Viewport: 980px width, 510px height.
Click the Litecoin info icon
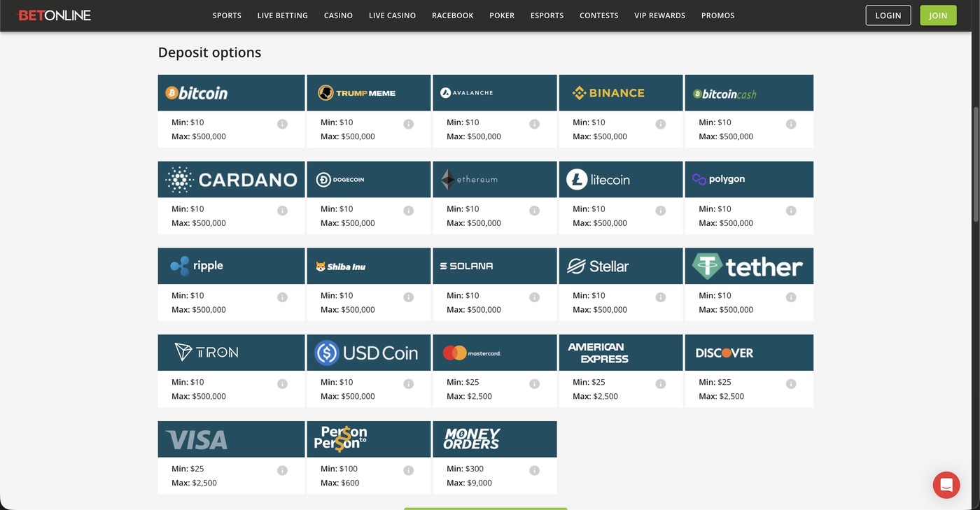coord(660,211)
